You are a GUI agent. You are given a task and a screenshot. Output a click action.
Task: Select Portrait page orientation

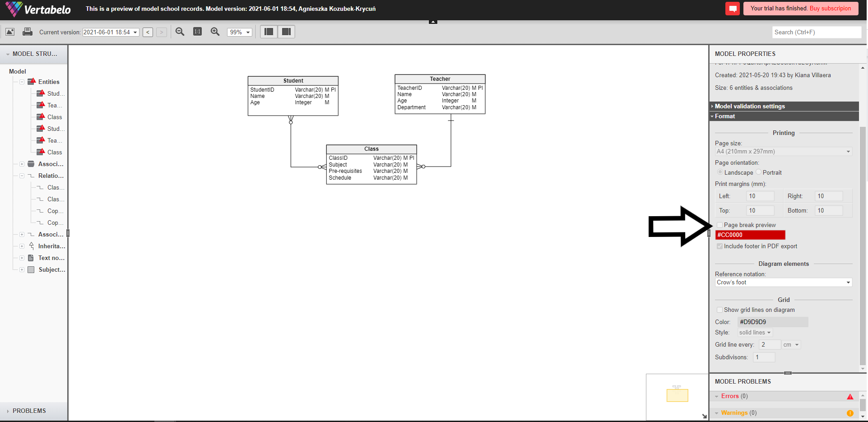(x=758, y=172)
